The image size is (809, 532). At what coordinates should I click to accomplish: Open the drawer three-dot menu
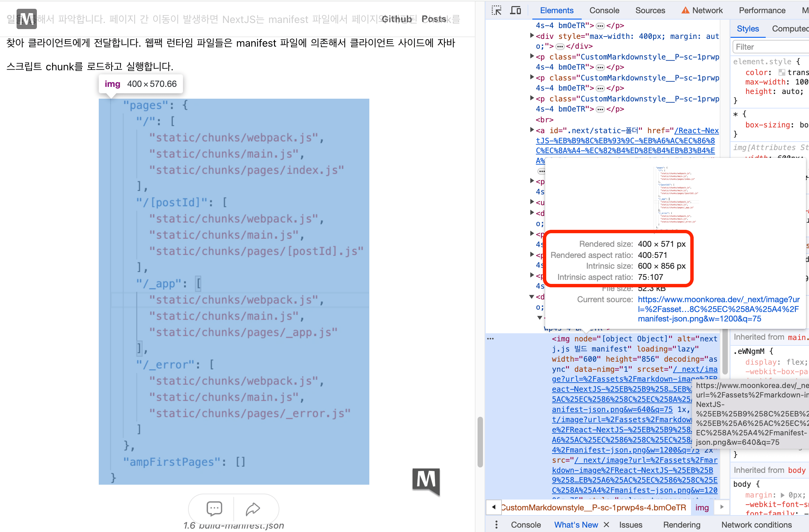coord(496,525)
